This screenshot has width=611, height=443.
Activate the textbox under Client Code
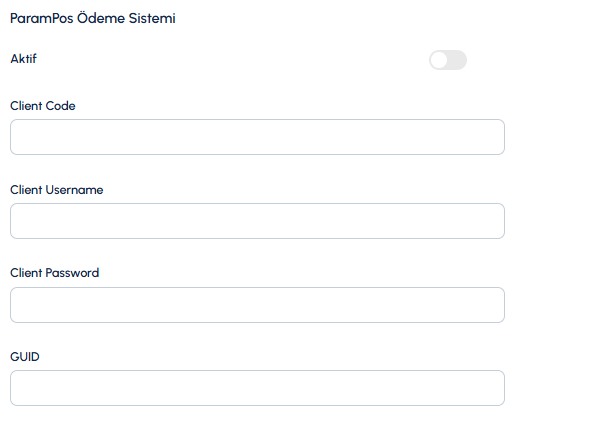tap(257, 137)
